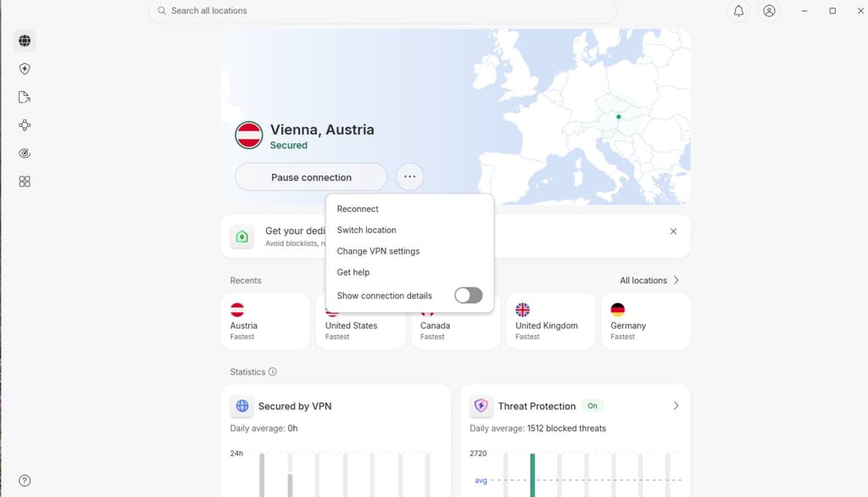Minimize the VPN window
The image size is (868, 497).
(804, 10)
